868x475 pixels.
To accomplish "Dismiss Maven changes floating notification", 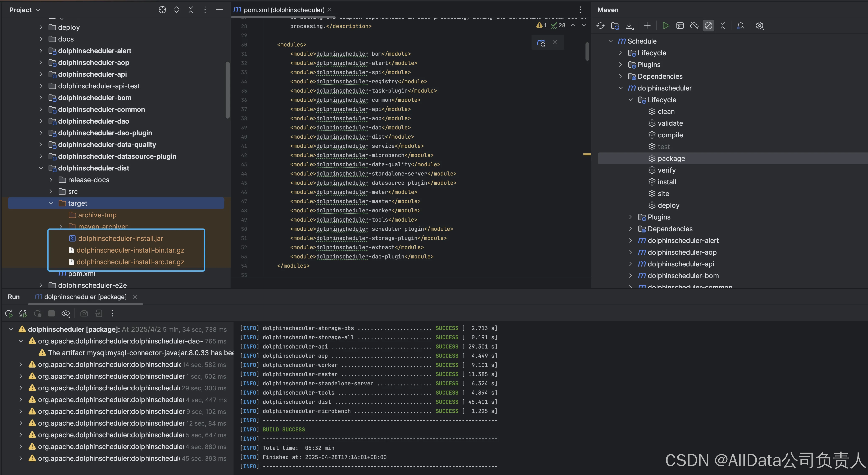I will pyautogui.click(x=555, y=43).
